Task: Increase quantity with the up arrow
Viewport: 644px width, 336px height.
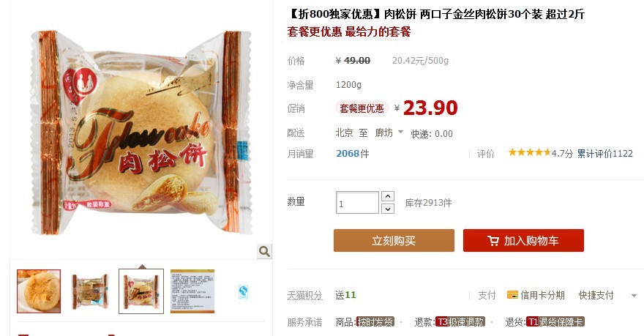Action: click(388, 196)
